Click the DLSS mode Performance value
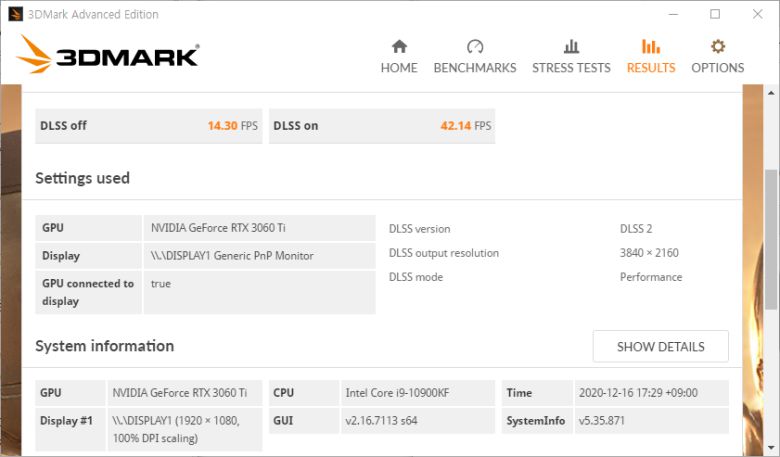The image size is (780, 457). pos(651,277)
